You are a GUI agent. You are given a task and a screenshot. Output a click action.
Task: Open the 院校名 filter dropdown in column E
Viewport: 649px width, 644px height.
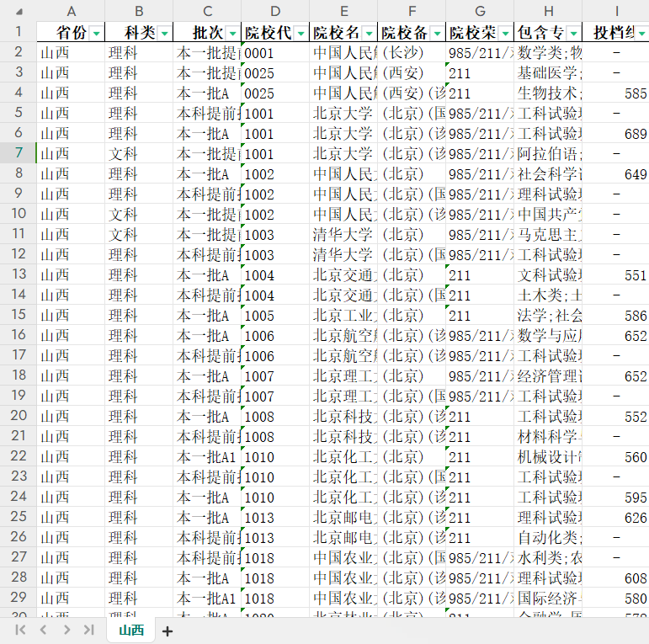click(x=370, y=33)
